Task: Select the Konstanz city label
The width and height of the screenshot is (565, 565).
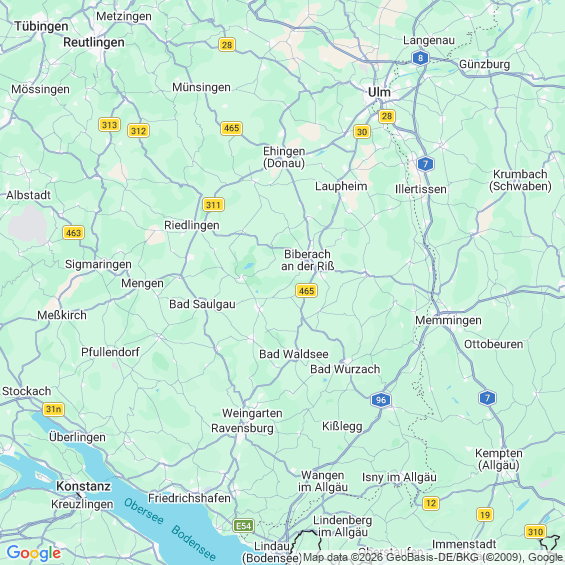Action: [83, 486]
